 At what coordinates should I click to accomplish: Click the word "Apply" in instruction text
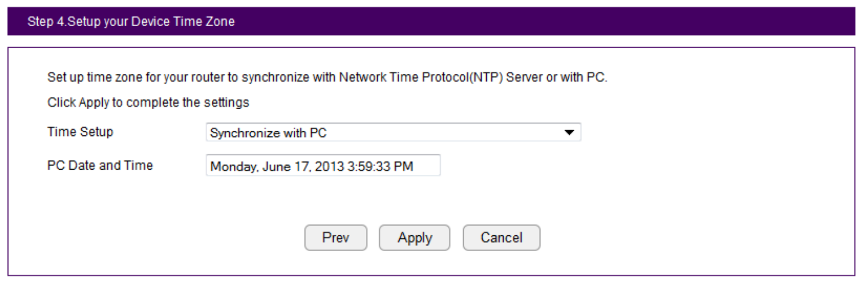(x=94, y=103)
